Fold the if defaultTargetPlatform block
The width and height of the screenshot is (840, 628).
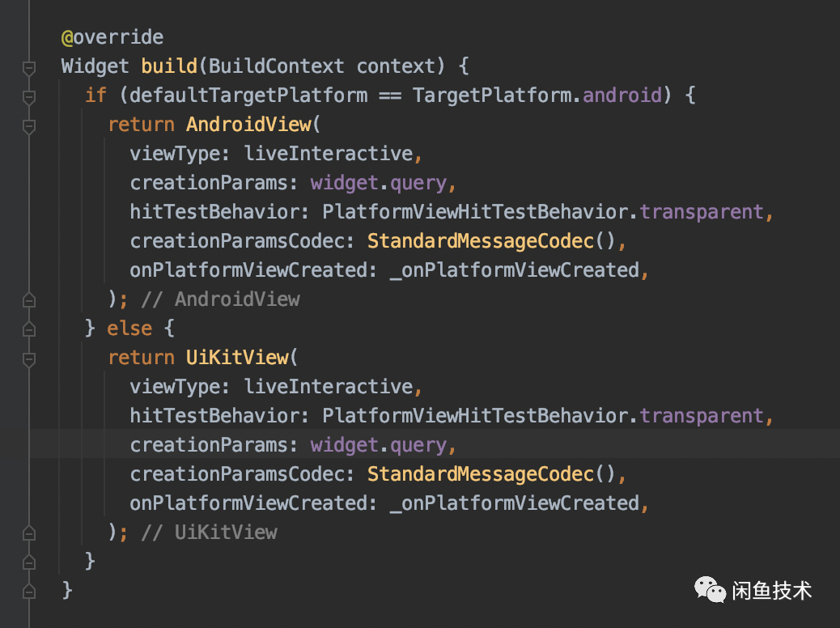coord(29,96)
